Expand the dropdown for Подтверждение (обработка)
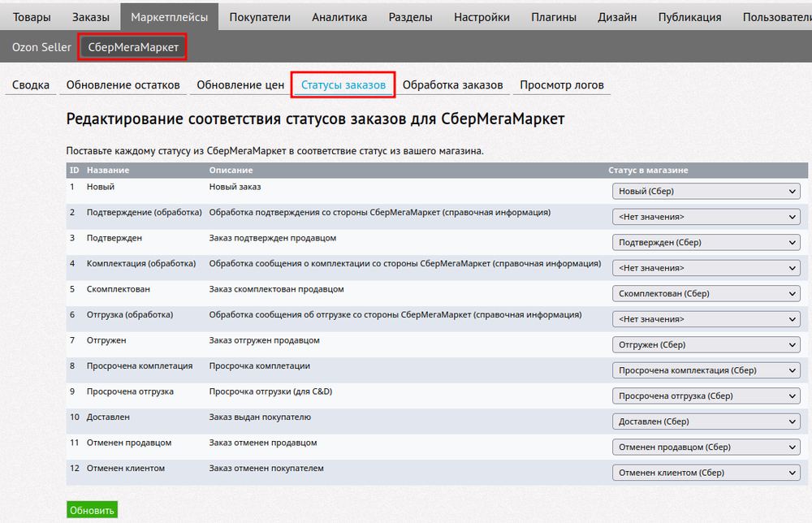This screenshot has width=812, height=523. coord(706,217)
